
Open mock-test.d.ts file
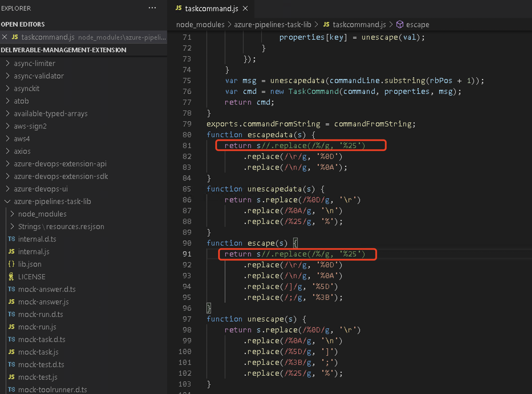[41, 365]
